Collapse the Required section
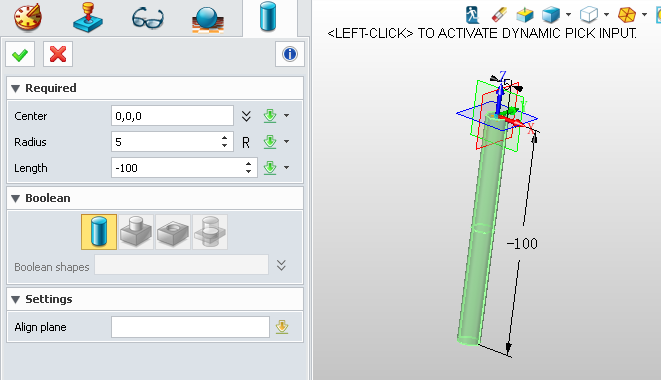 (16, 89)
